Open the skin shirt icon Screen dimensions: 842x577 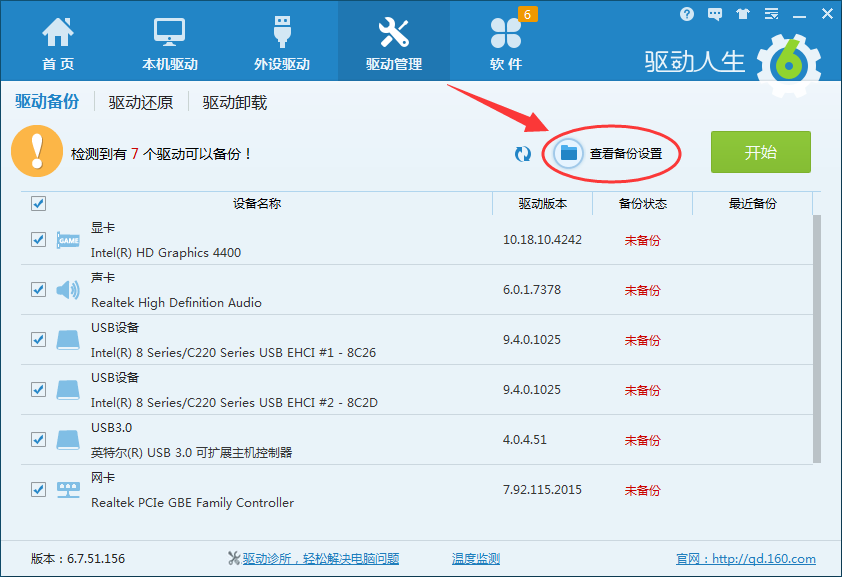pos(743,14)
